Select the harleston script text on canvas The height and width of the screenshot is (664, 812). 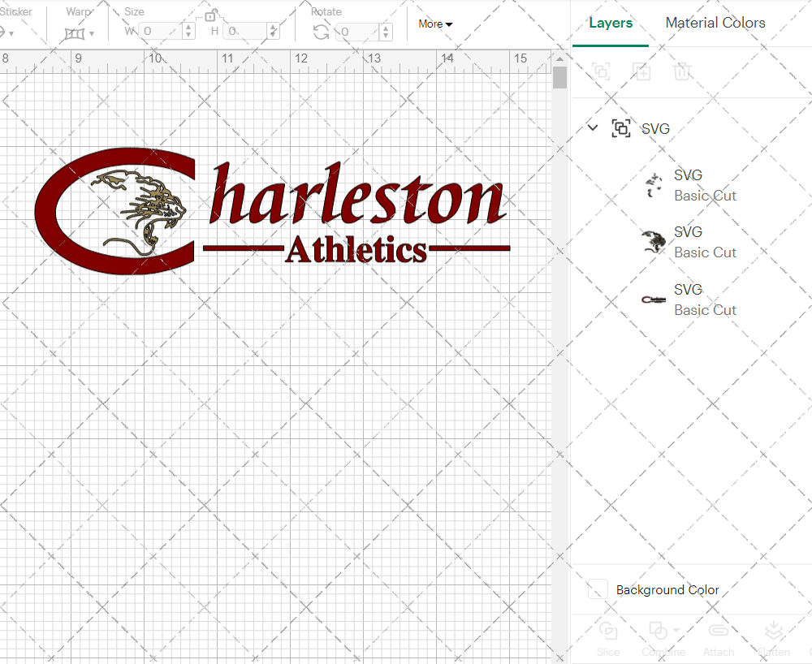coord(357,193)
